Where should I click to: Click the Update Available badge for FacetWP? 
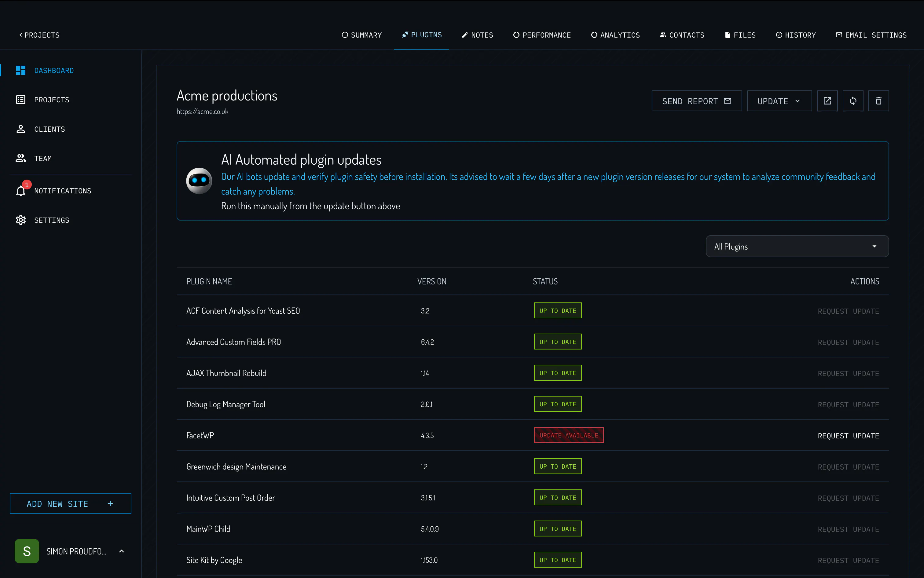pos(569,435)
